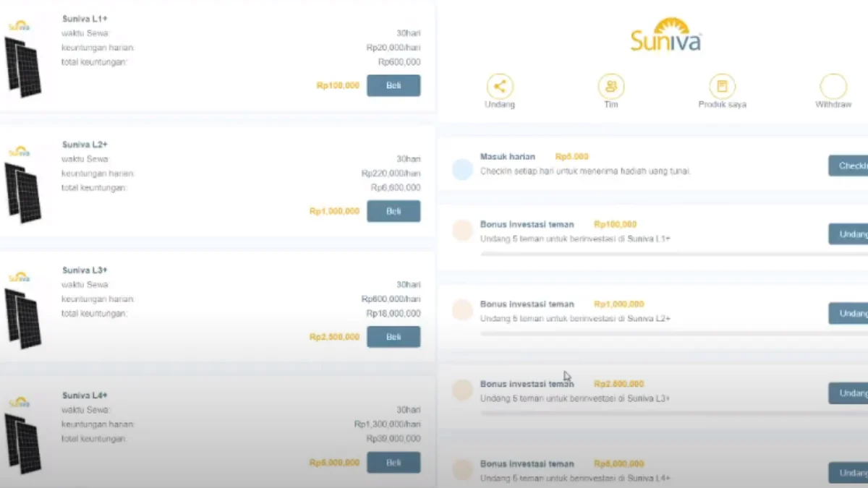Click the Withdraw circle icon
This screenshot has width=868, height=488.
click(x=833, y=87)
